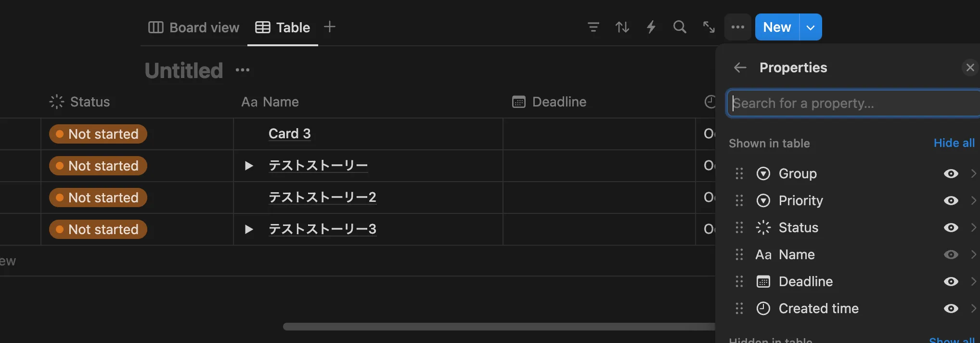The width and height of the screenshot is (980, 343).
Task: Click the Search for a property field
Action: click(854, 103)
